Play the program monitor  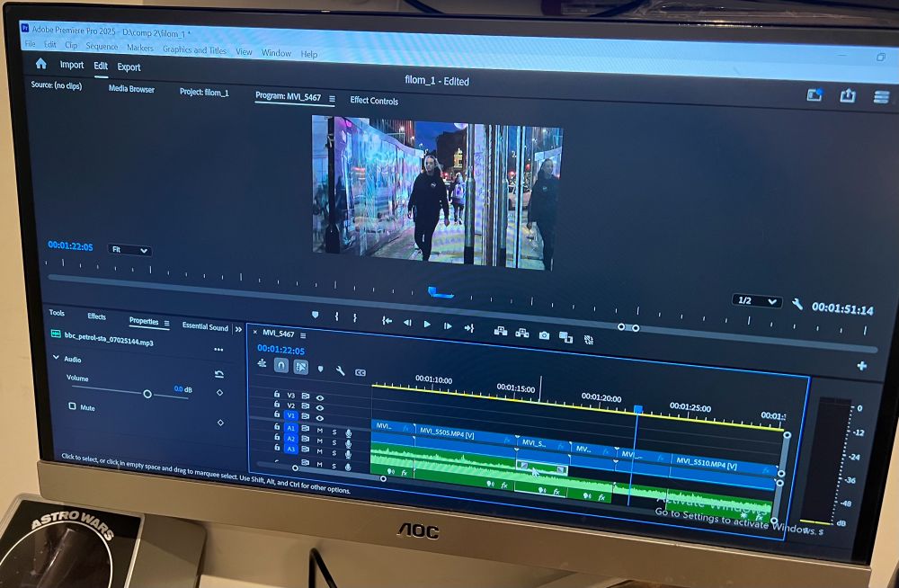click(427, 324)
